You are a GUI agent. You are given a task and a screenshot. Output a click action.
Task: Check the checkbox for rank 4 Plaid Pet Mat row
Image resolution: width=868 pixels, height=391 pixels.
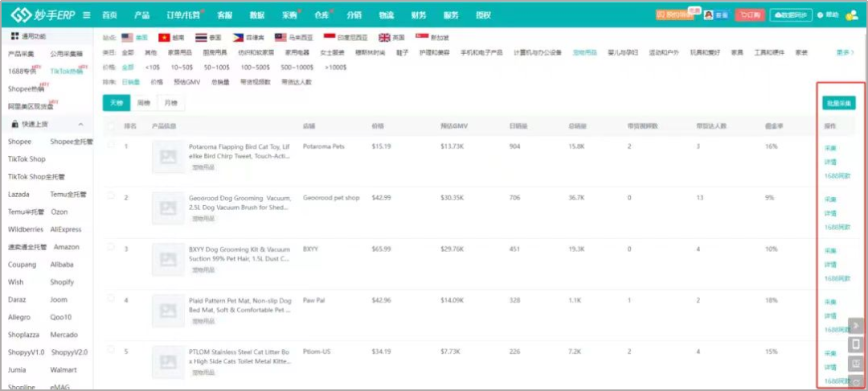(111, 298)
